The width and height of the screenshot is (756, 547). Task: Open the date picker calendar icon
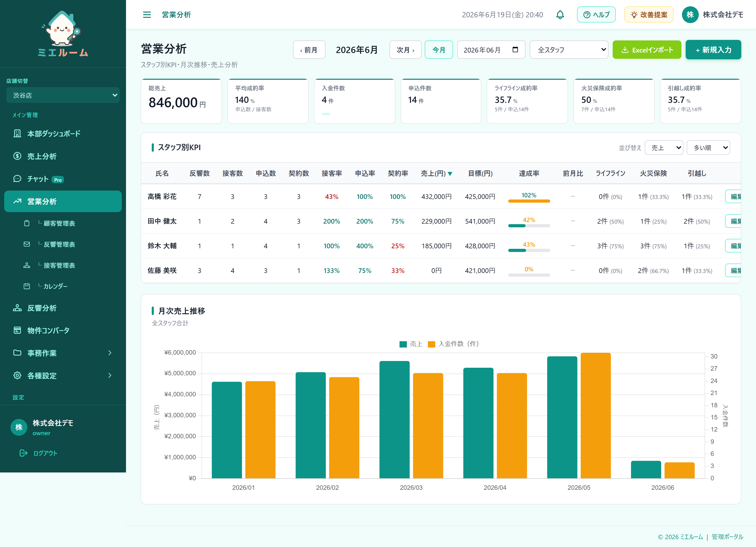click(515, 50)
